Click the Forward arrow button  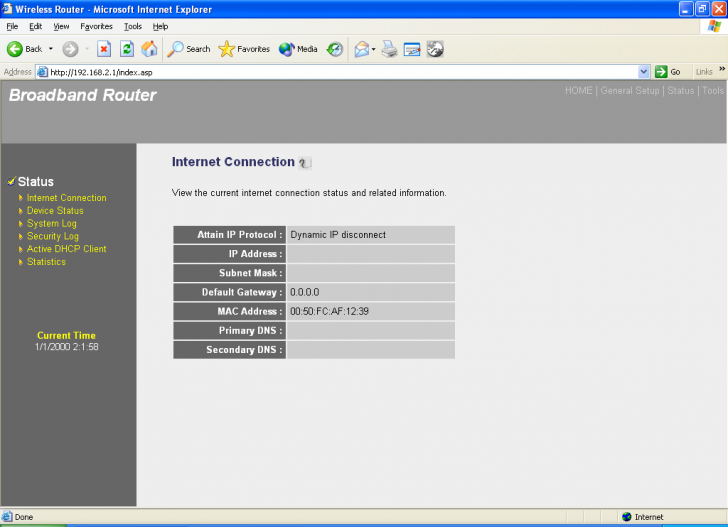pyautogui.click(x=71, y=49)
